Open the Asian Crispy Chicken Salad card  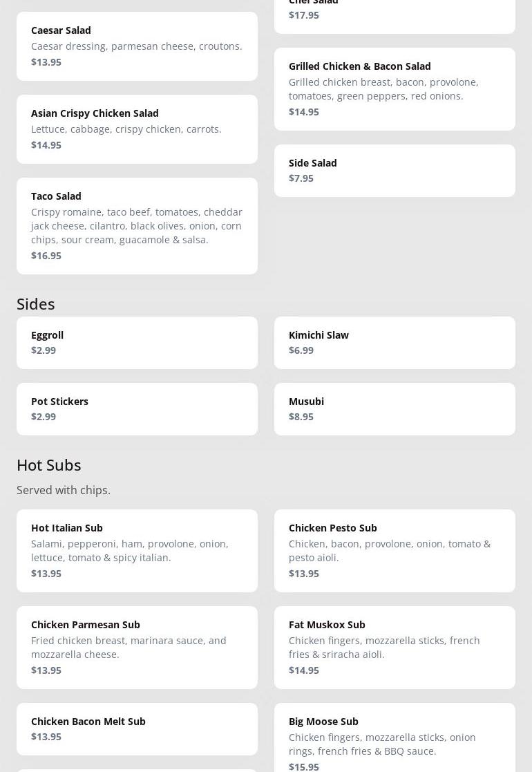[x=137, y=129]
